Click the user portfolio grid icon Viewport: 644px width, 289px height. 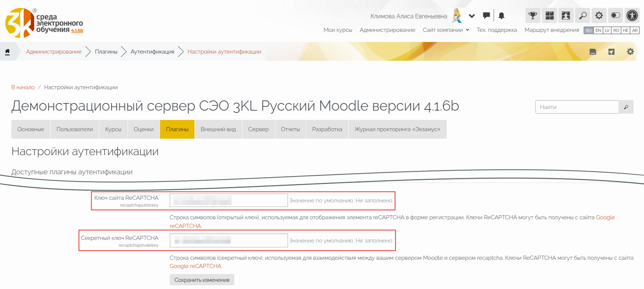tap(566, 15)
